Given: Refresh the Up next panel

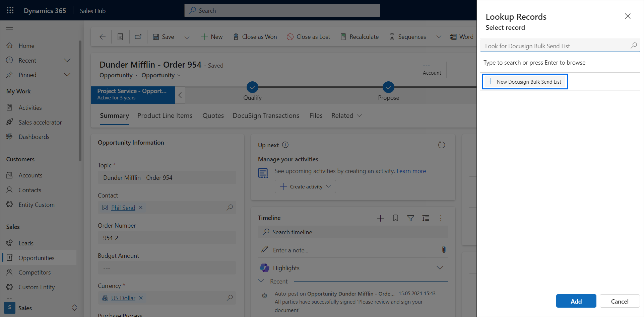Looking at the screenshot, I should click(x=441, y=145).
